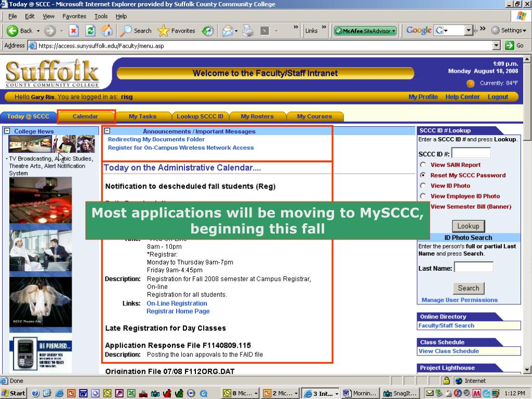Open the address bar dropdown arrow
532x399 pixels.
pyautogui.click(x=496, y=46)
